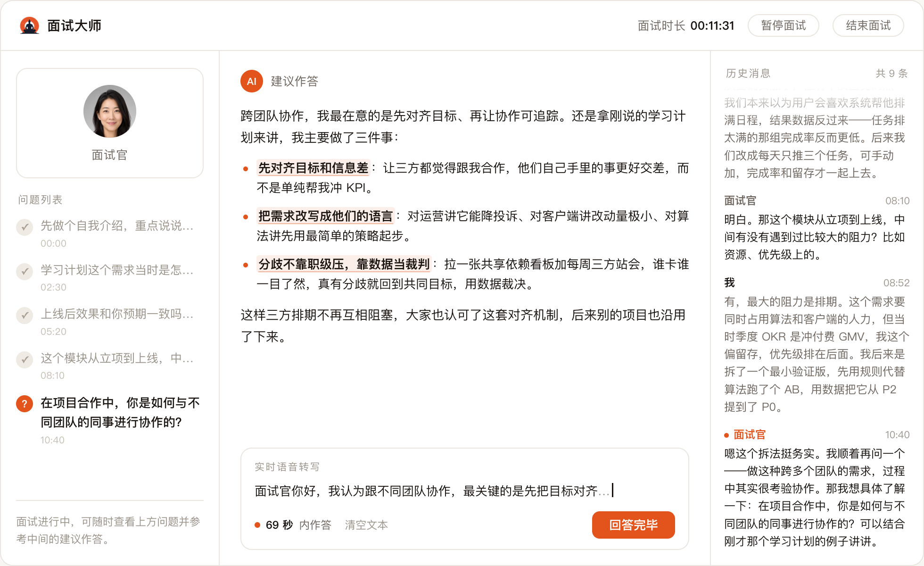
Task: Click the 面试大师 app logo icon
Action: [29, 25]
